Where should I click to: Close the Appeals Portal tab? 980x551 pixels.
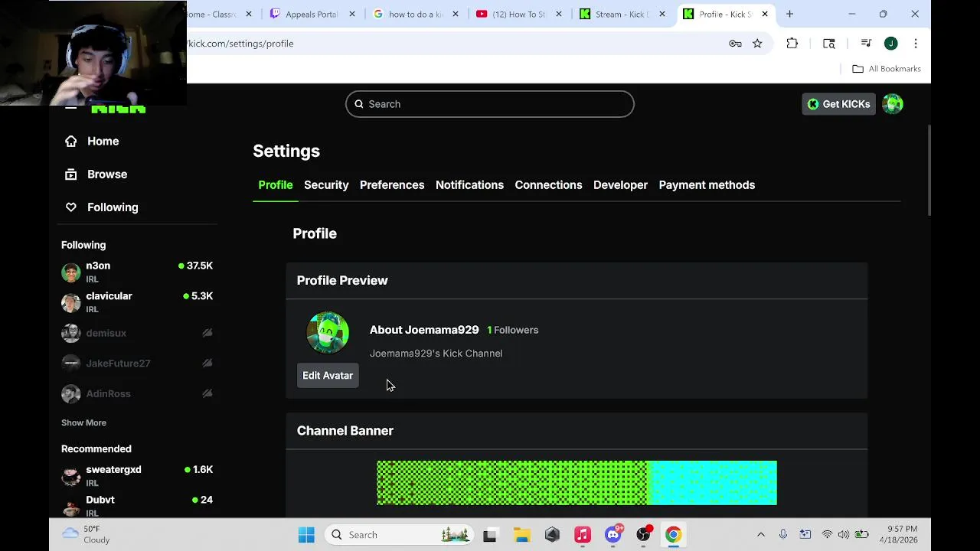click(x=351, y=14)
